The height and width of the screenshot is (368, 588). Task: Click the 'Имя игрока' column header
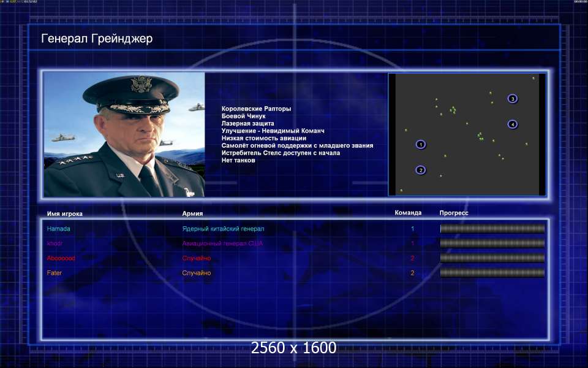click(x=64, y=213)
